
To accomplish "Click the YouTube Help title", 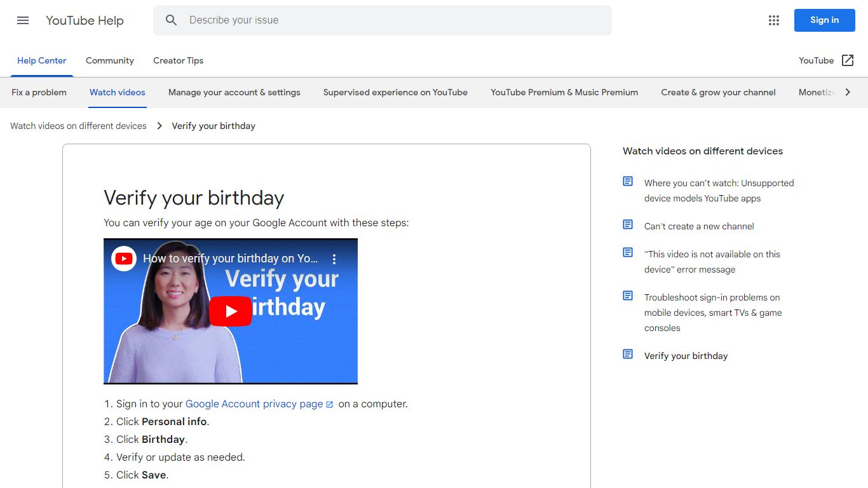I will pos(85,20).
